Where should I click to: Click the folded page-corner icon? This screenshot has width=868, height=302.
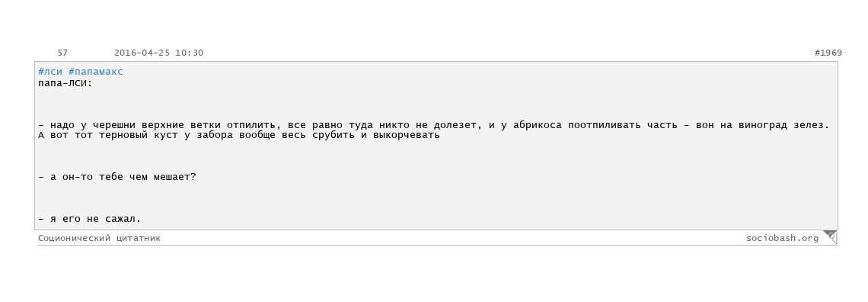(831, 237)
